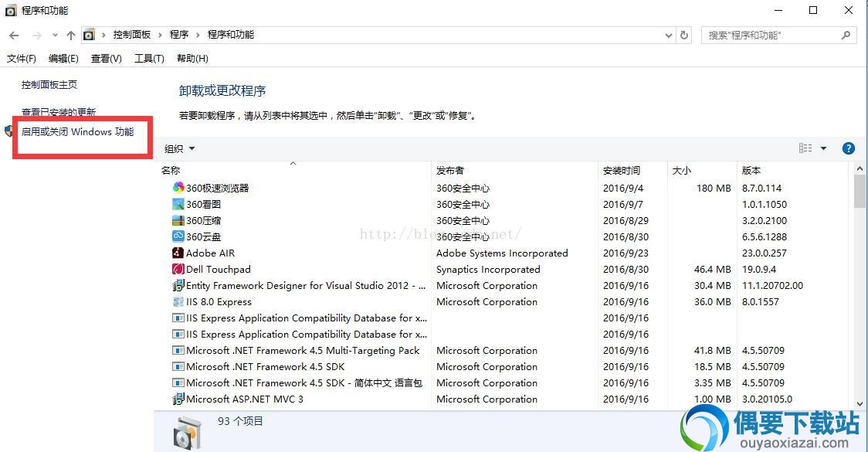Open the 查看(V) menu

tap(107, 58)
